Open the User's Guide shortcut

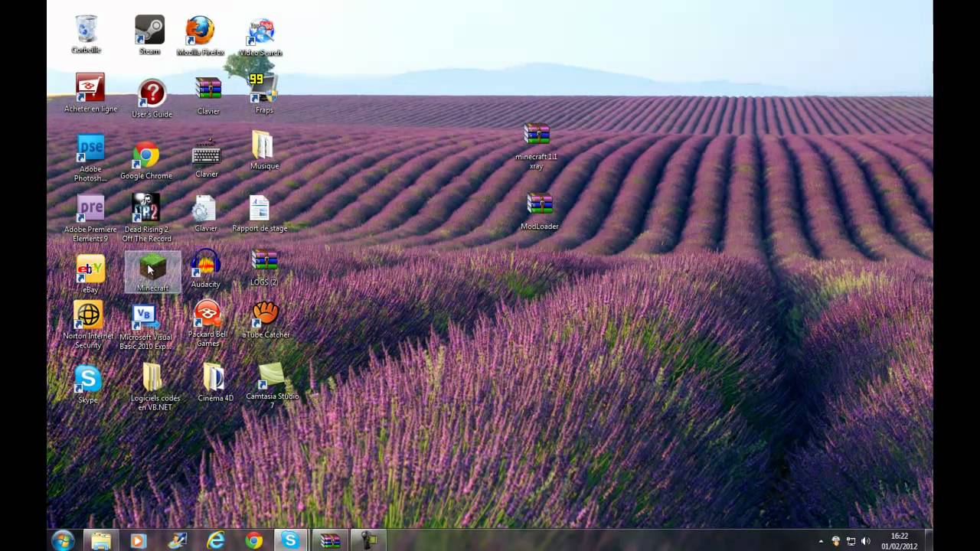point(152,99)
